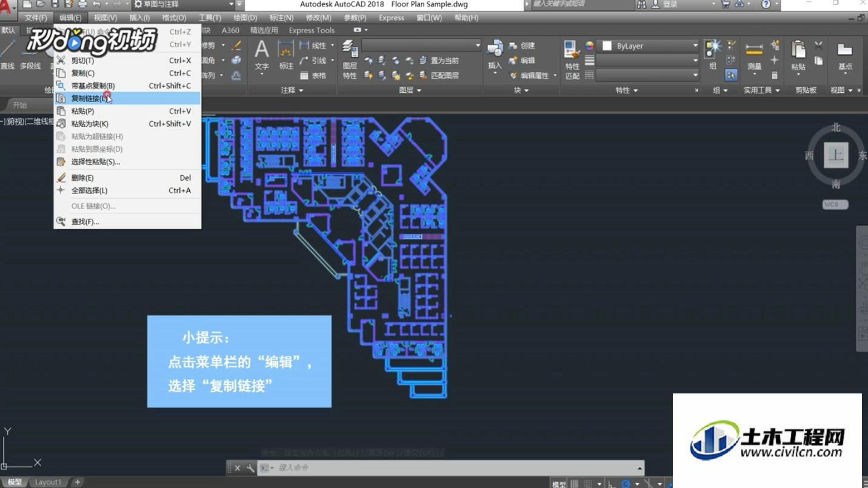Click the Plot/Print icon in quick access toolbar

82,4
